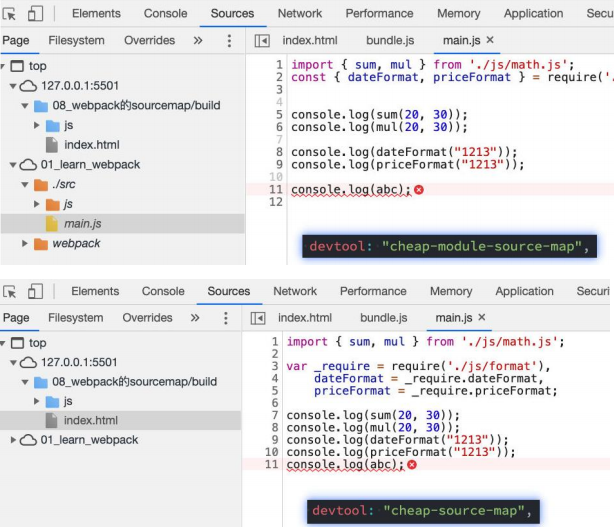This screenshot has width=614, height=527.
Task: Open index.html editor tab in bottom DevTools
Action: [x=305, y=318]
